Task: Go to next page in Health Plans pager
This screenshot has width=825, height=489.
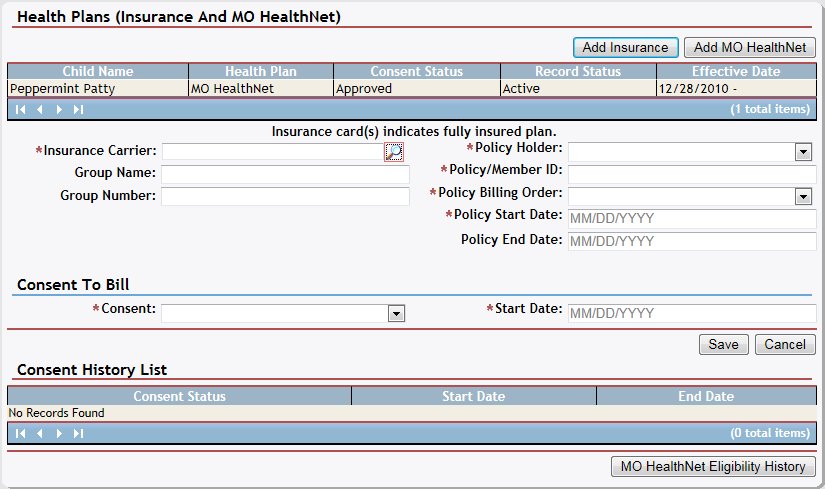Action: [x=59, y=109]
